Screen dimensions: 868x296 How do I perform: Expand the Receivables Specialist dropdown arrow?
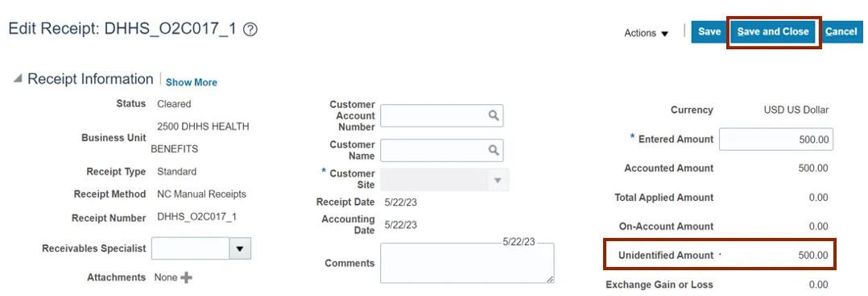point(240,248)
